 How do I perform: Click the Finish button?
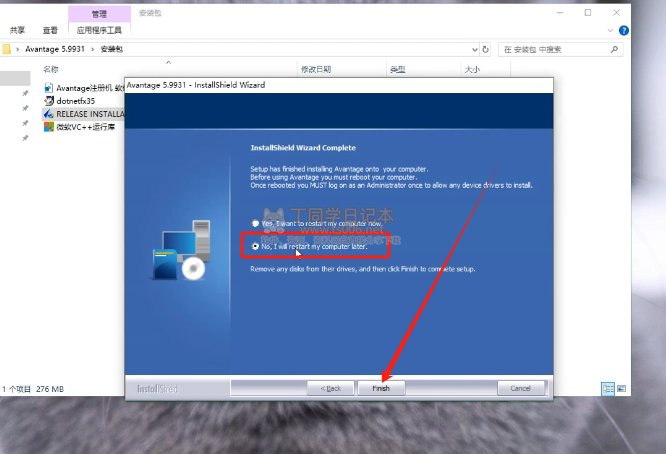(x=381, y=388)
